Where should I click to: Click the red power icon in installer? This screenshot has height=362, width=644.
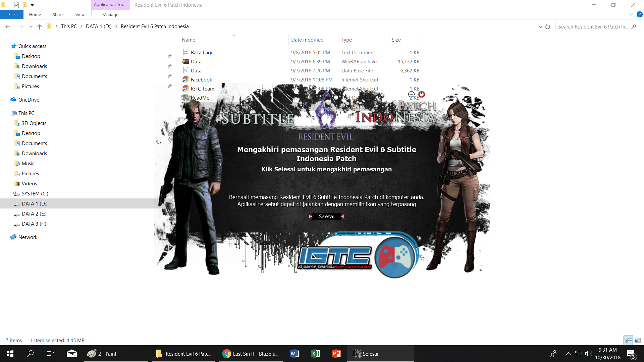click(x=422, y=95)
